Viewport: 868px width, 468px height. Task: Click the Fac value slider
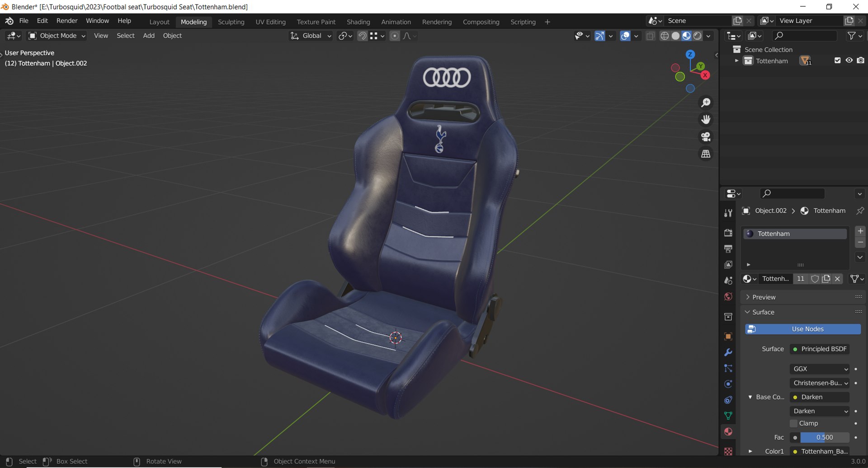(x=825, y=438)
